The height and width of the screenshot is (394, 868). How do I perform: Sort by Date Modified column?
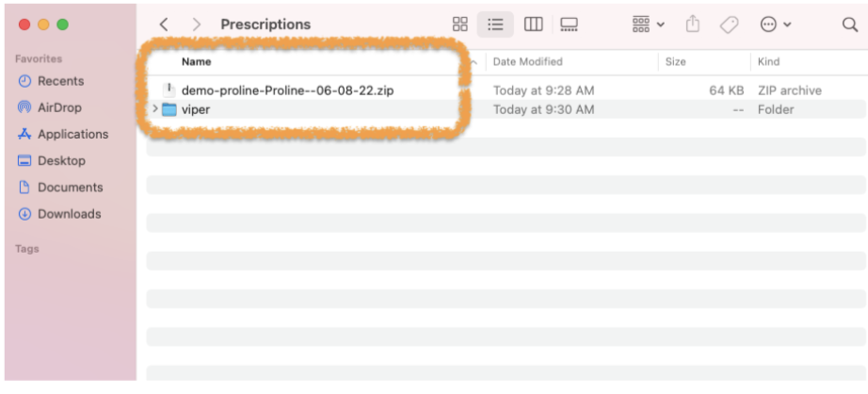coord(527,61)
